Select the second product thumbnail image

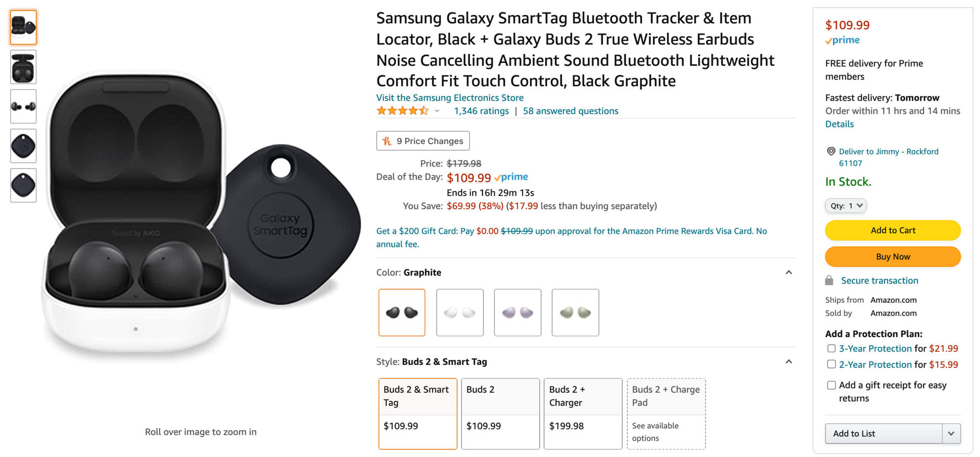coord(23,67)
